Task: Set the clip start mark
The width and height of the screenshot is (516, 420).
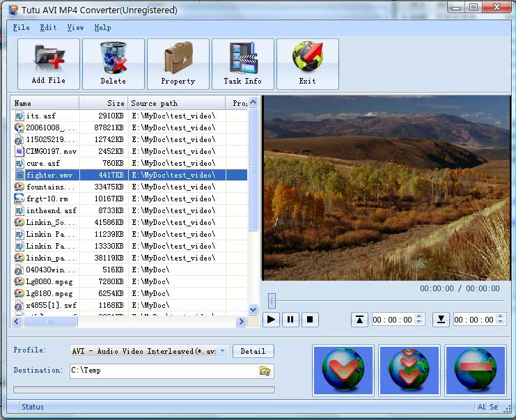Action: tap(359, 320)
